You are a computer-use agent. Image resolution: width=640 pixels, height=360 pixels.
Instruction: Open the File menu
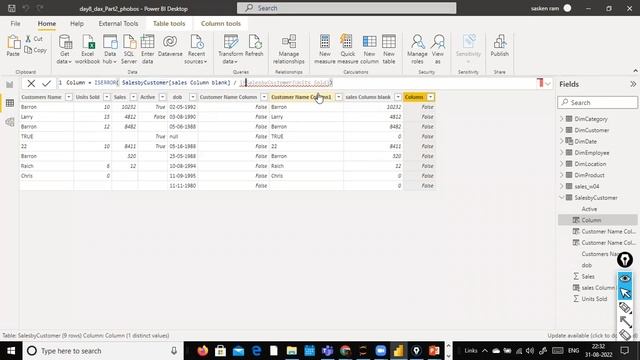16,24
